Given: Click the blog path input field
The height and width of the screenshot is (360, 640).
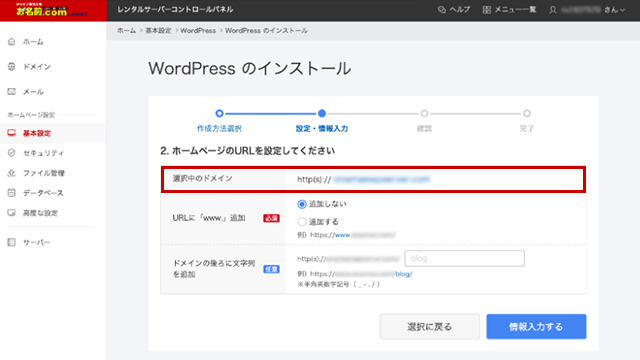Looking at the screenshot, I should 464,258.
